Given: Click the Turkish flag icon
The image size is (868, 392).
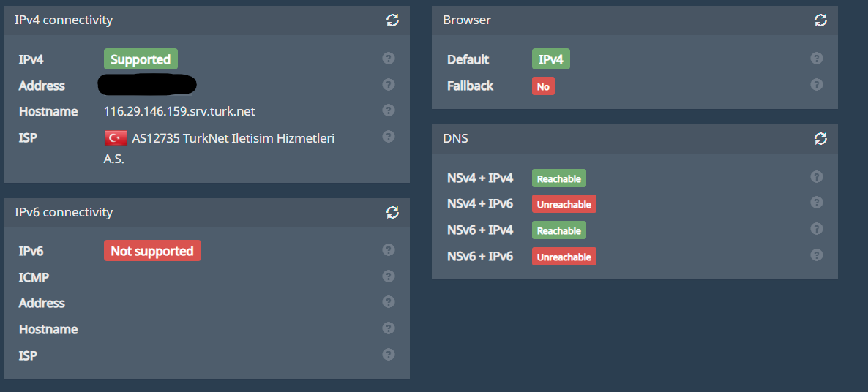Looking at the screenshot, I should pos(116,138).
